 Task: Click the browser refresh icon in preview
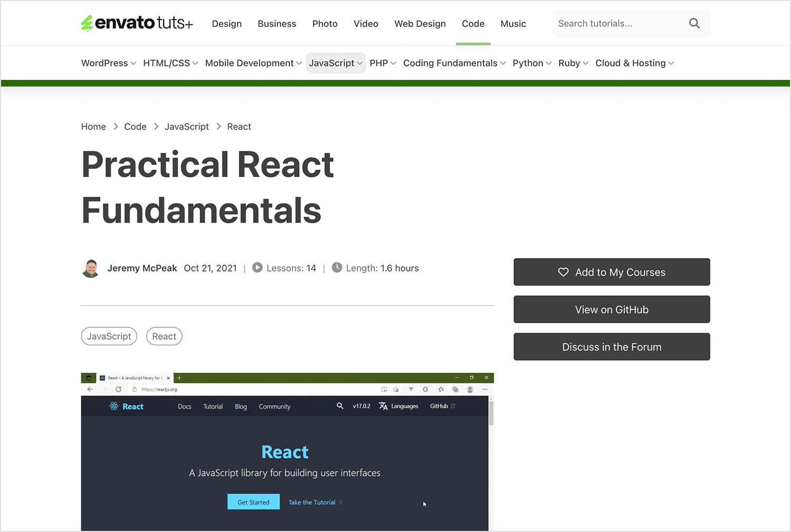pos(119,389)
